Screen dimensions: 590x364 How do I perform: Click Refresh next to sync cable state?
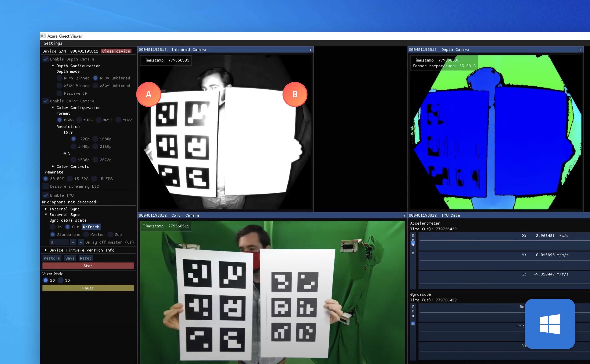click(91, 227)
